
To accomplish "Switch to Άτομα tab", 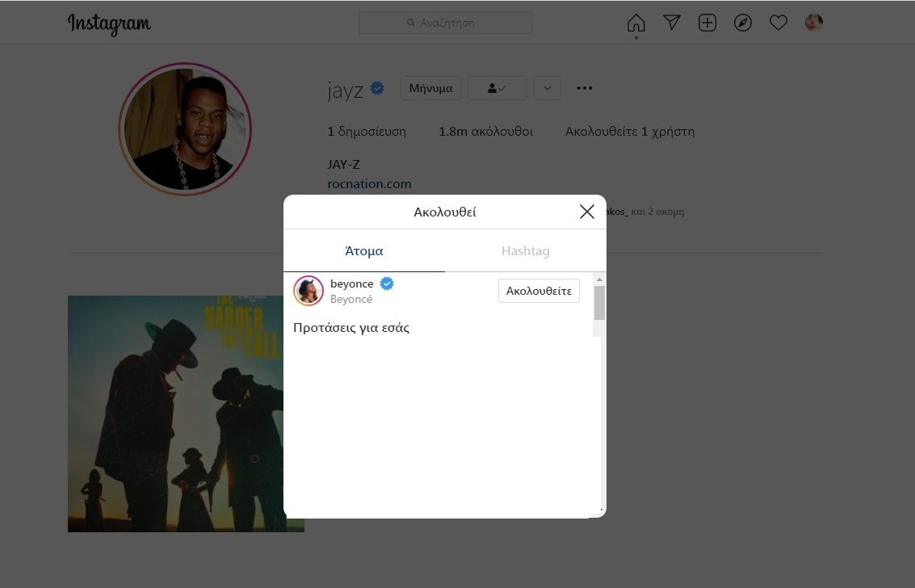I will [x=364, y=251].
